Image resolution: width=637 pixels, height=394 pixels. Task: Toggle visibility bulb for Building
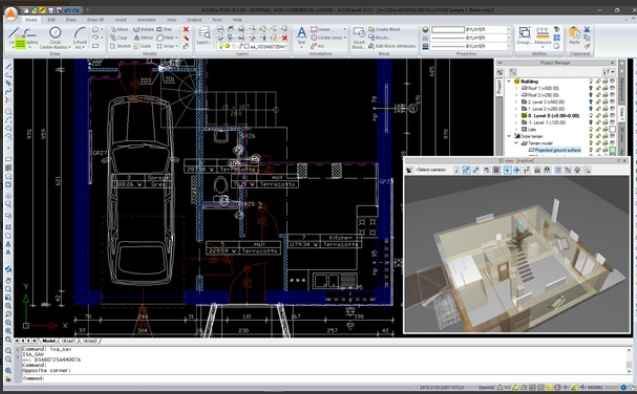[591, 81]
